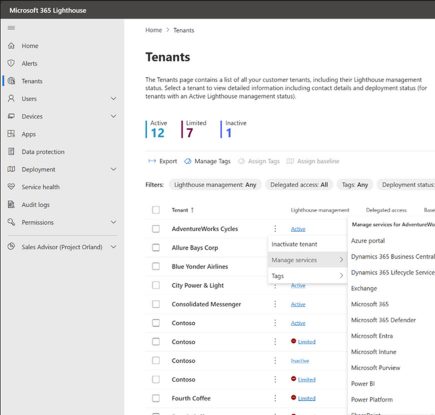The image size is (435, 415).
Task: Click the red limited icon on Fourth Coffee
Action: (293, 397)
